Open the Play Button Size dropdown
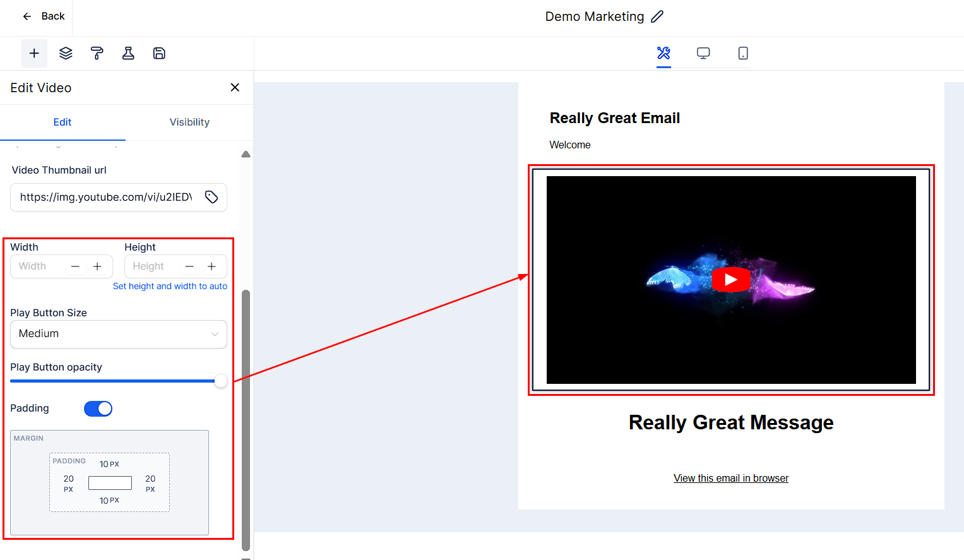This screenshot has width=964, height=560. [119, 334]
